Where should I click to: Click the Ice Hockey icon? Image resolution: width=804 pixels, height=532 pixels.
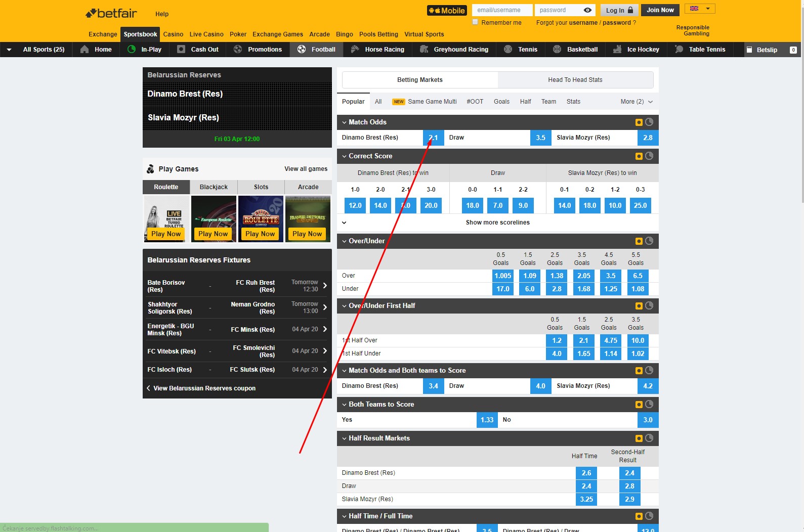coord(617,50)
